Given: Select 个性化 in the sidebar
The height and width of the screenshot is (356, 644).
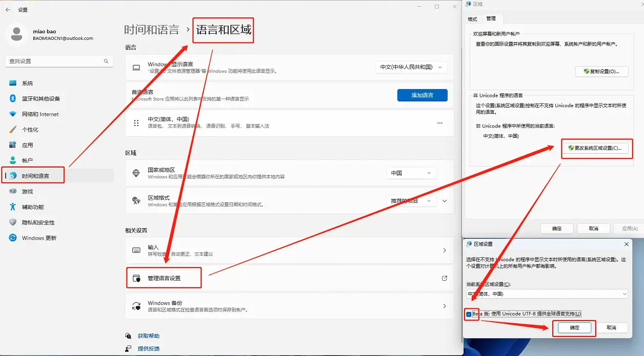Looking at the screenshot, I should pyautogui.click(x=30, y=130).
